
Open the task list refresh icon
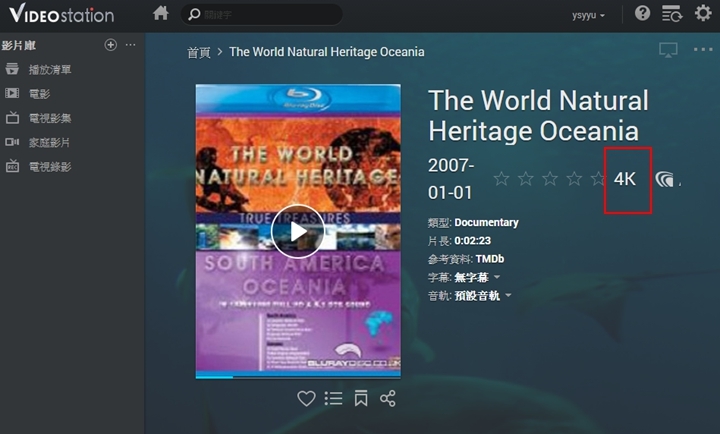pyautogui.click(x=672, y=14)
